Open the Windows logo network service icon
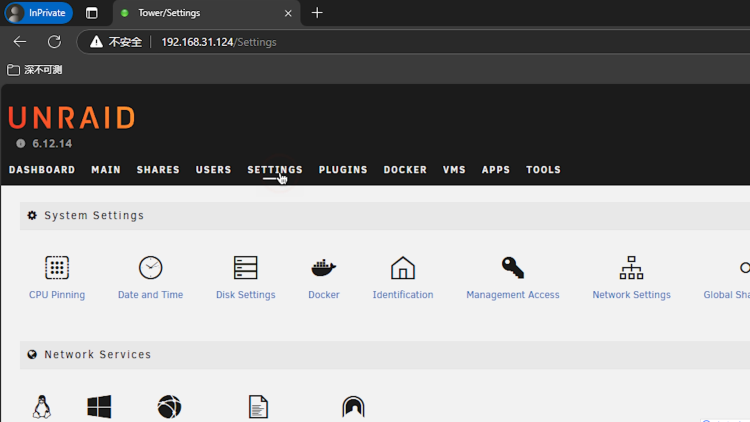Image resolution: width=750 pixels, height=422 pixels. coord(99,407)
